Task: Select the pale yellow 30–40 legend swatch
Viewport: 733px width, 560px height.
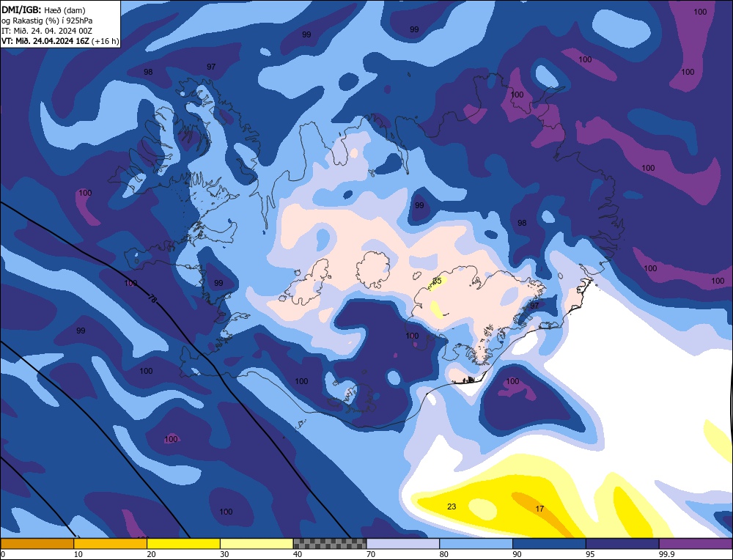Action: pyautogui.click(x=257, y=543)
